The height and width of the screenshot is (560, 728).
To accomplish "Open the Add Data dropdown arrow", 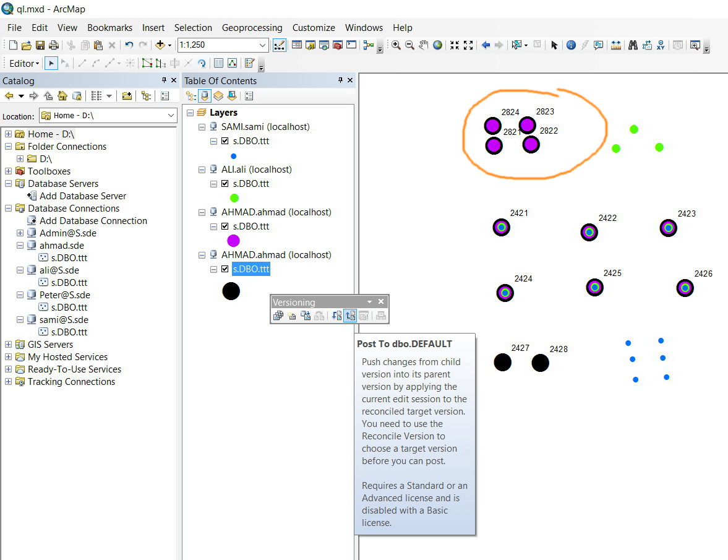I will (x=169, y=45).
